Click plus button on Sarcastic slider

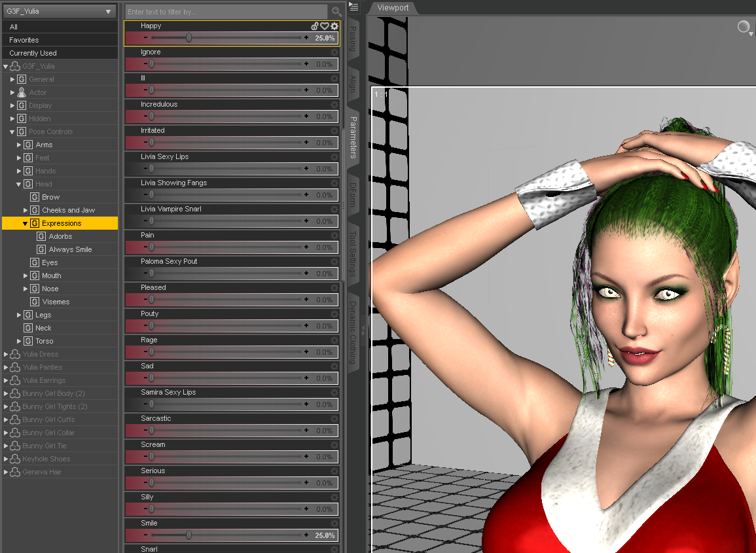click(x=306, y=430)
